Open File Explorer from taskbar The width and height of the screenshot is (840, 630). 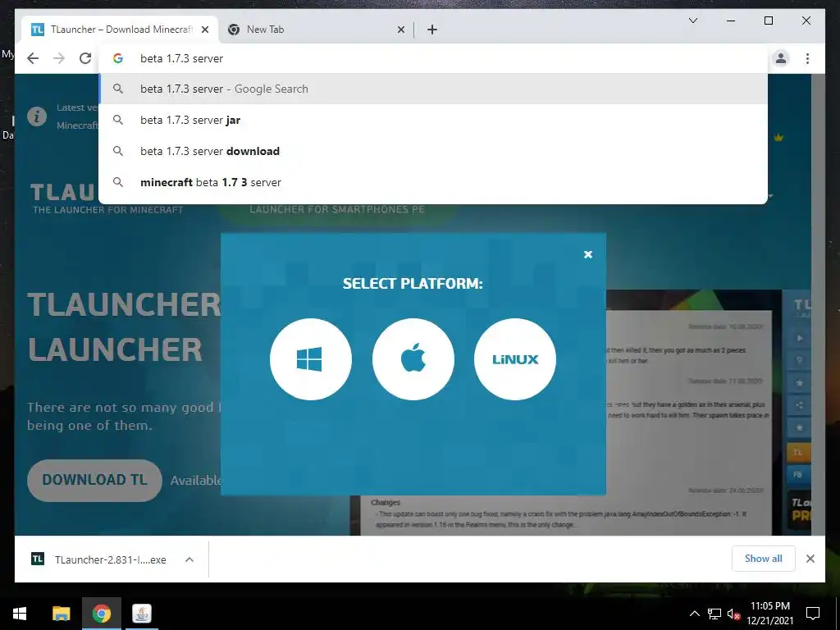pyautogui.click(x=61, y=614)
